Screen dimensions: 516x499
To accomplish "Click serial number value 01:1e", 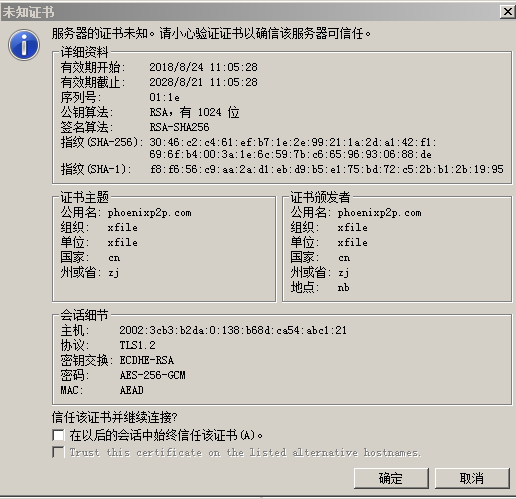I will (x=164, y=97).
